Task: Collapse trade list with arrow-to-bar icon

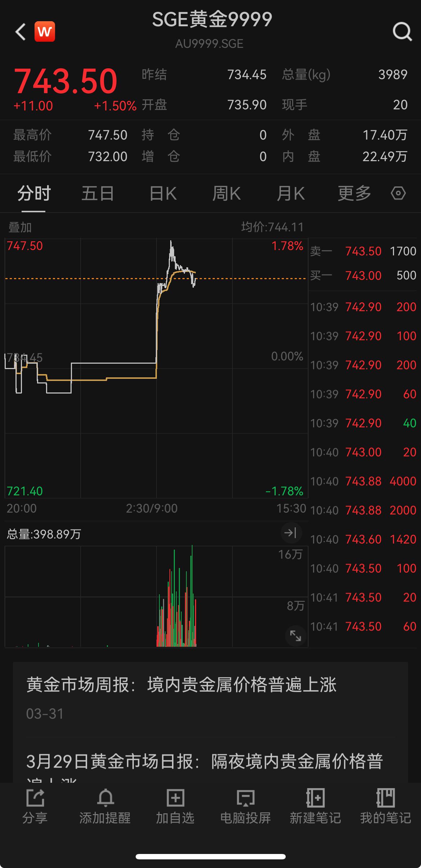Action: pos(291,533)
